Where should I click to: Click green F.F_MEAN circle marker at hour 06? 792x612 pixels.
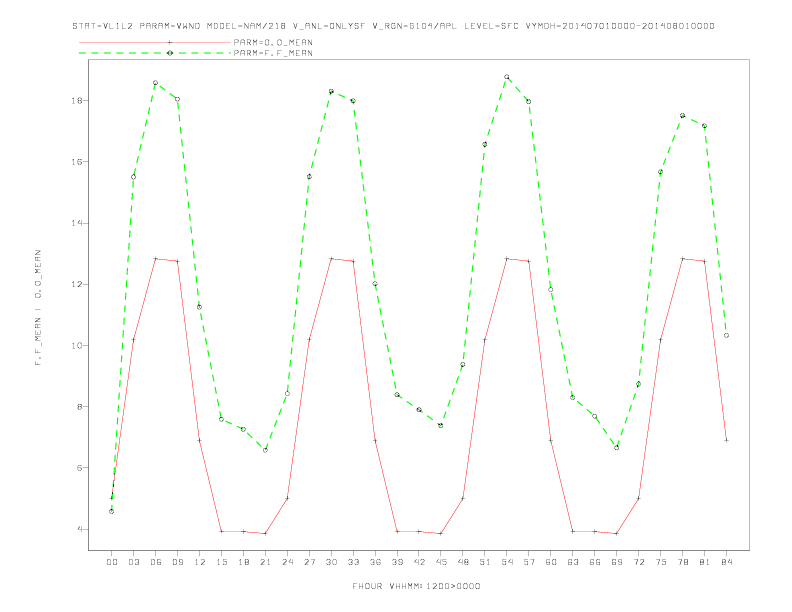pos(156,83)
